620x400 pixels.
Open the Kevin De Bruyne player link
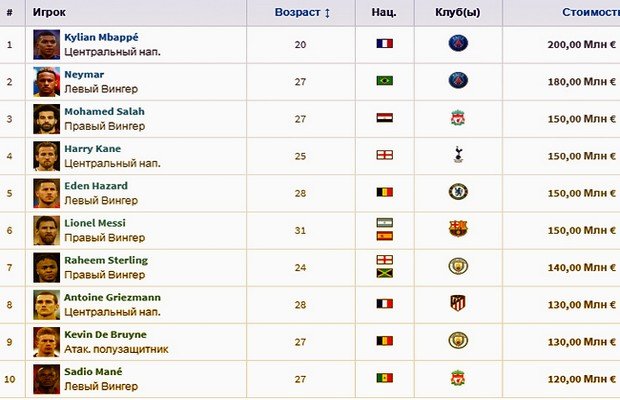[x=105, y=334]
